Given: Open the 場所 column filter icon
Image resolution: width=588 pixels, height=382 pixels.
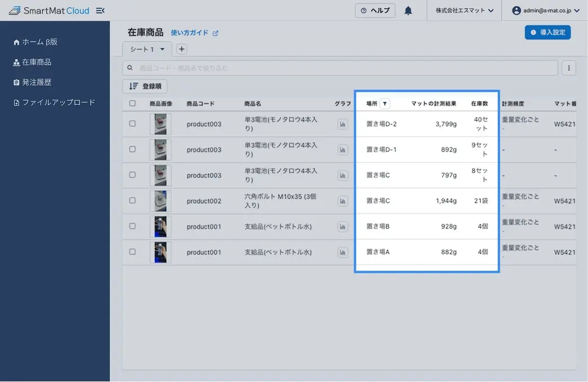Looking at the screenshot, I should point(385,104).
